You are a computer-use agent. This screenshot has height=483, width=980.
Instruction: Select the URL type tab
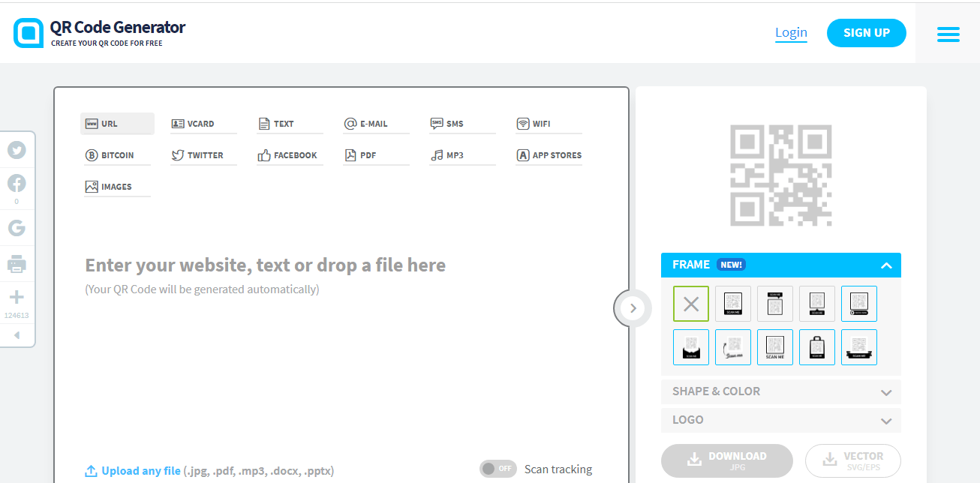[117, 124]
